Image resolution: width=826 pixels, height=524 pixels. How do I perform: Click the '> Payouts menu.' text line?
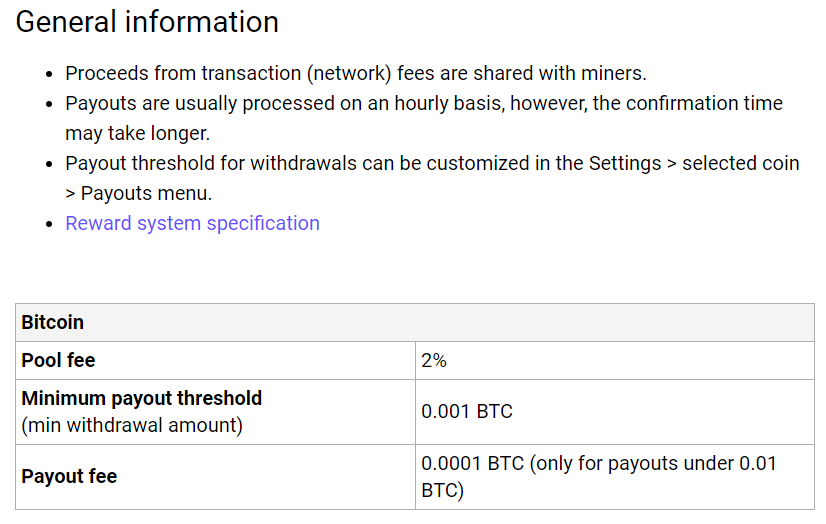(x=139, y=193)
